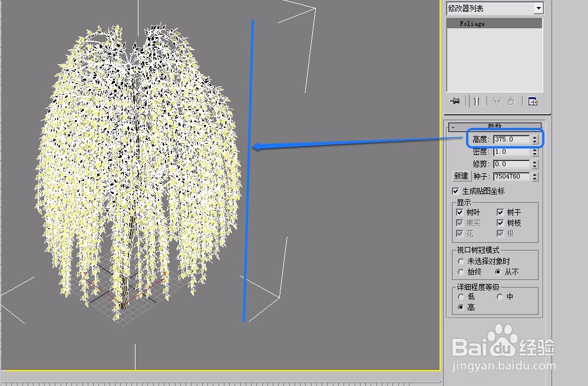The width and height of the screenshot is (588, 386).
Task: Click the 种子 spinner arrows
Action: [535, 176]
